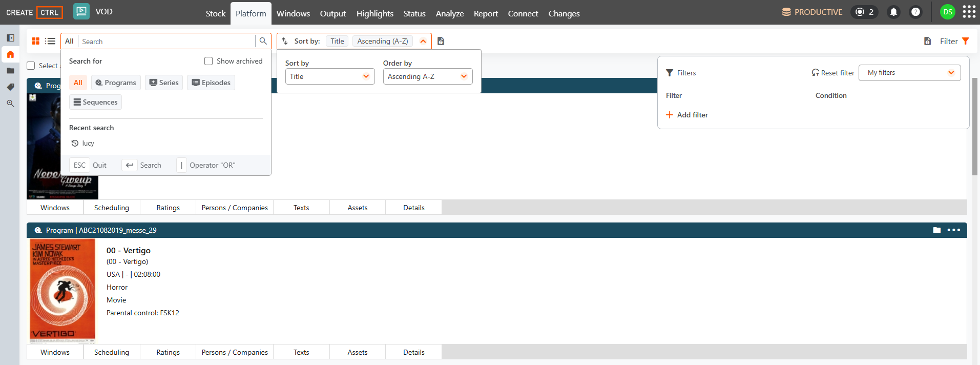The image size is (980, 365).
Task: Click the search magnifier icon
Action: pyautogui.click(x=263, y=41)
